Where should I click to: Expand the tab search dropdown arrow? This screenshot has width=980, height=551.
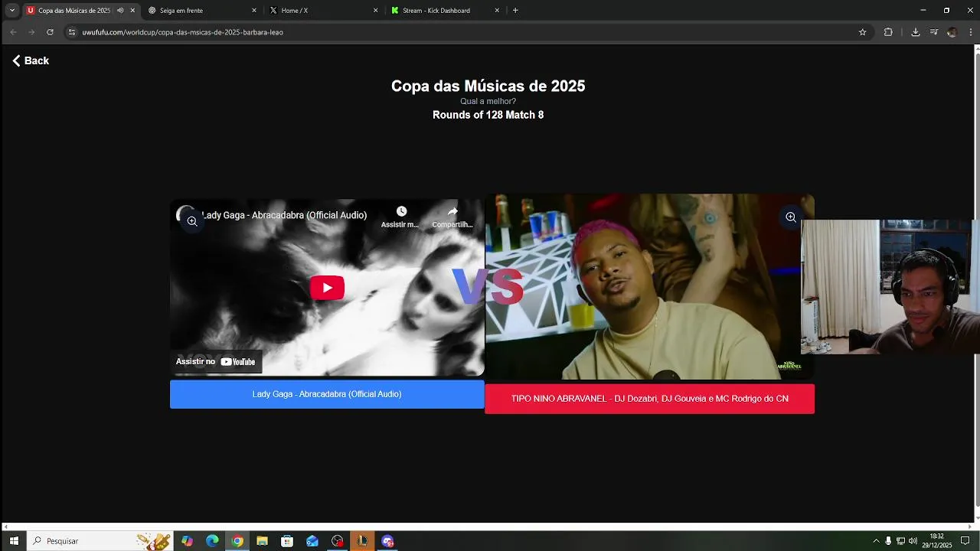[12, 11]
